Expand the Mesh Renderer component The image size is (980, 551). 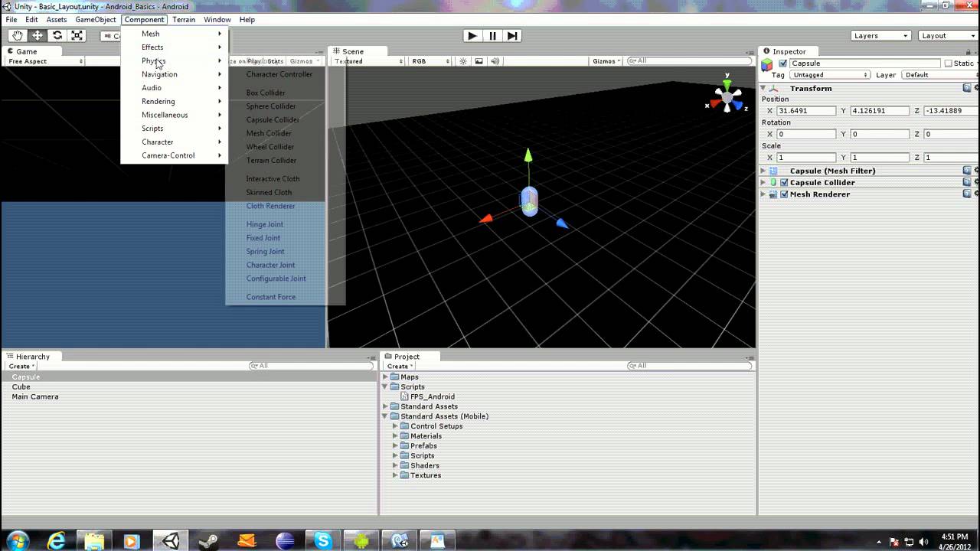[x=763, y=194]
